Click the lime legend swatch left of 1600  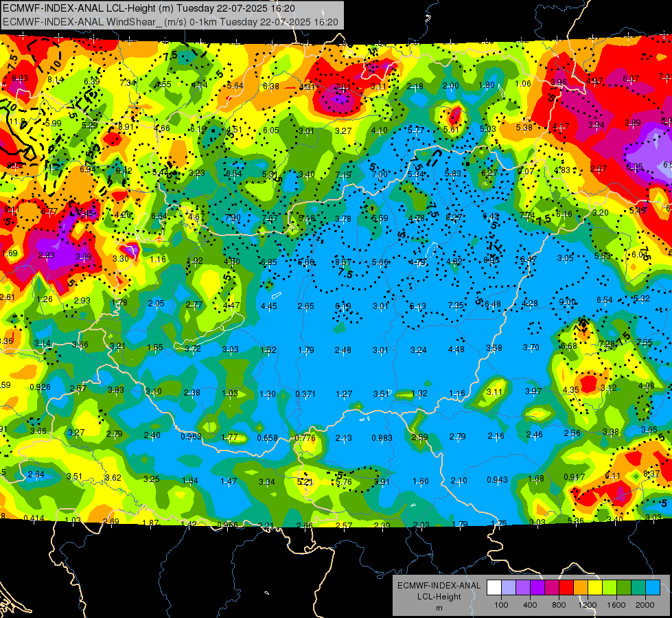610,588
